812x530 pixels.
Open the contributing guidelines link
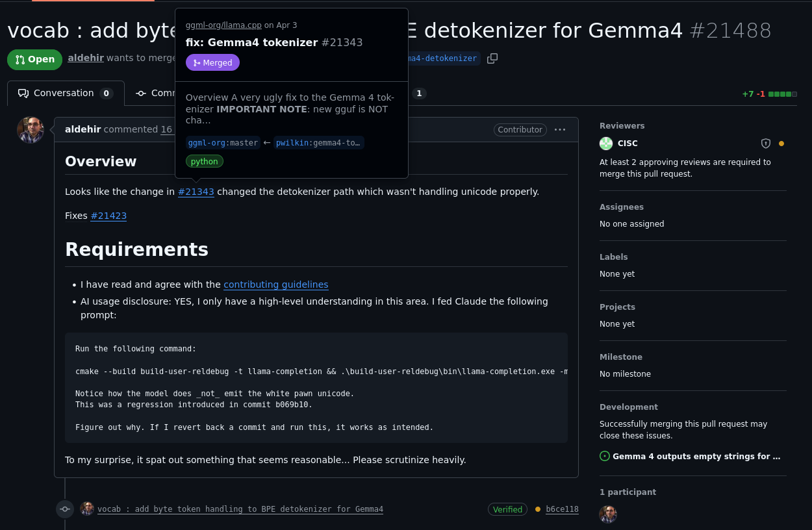click(276, 284)
